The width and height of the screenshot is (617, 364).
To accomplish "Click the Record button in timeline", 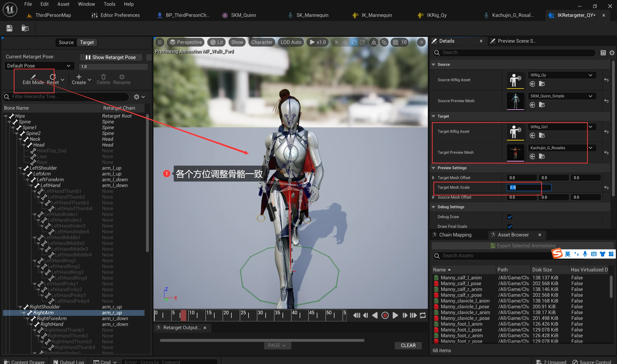I will (385, 315).
